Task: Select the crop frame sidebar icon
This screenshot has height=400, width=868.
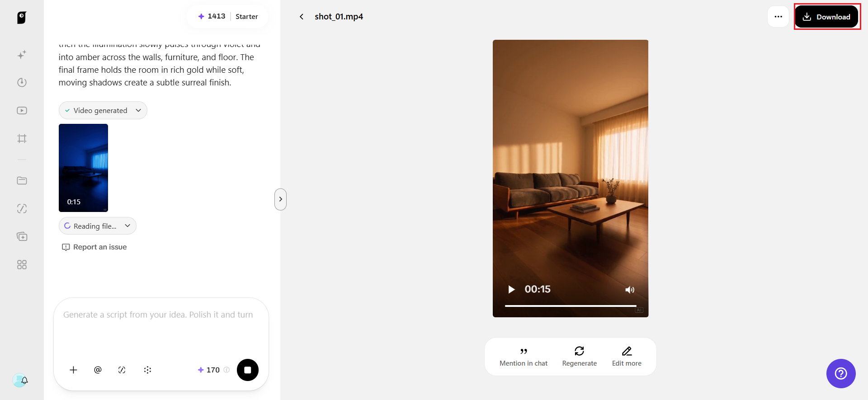Action: coord(22,138)
